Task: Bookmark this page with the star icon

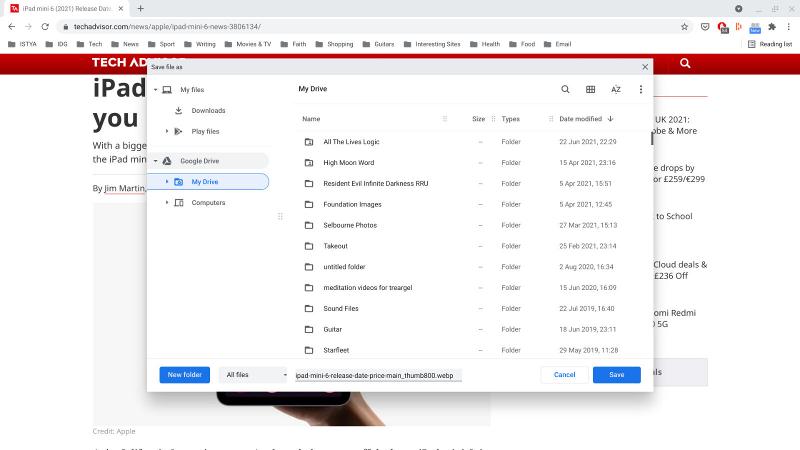Action: coord(684,27)
